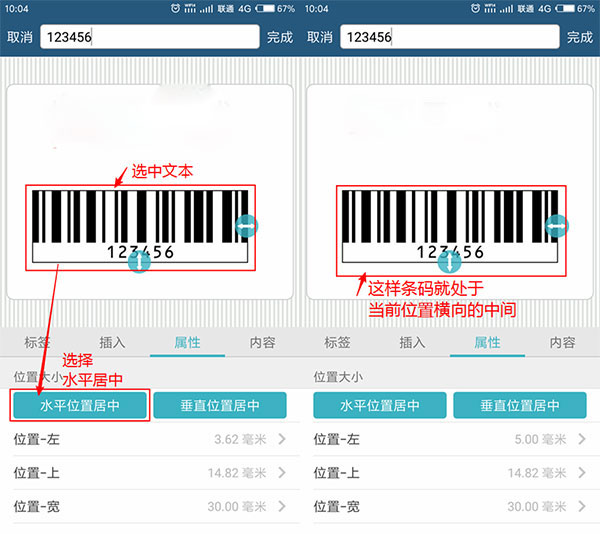This screenshot has height=534, width=600.
Task: Tap 取消 in the left phone screen
Action: (x=20, y=37)
